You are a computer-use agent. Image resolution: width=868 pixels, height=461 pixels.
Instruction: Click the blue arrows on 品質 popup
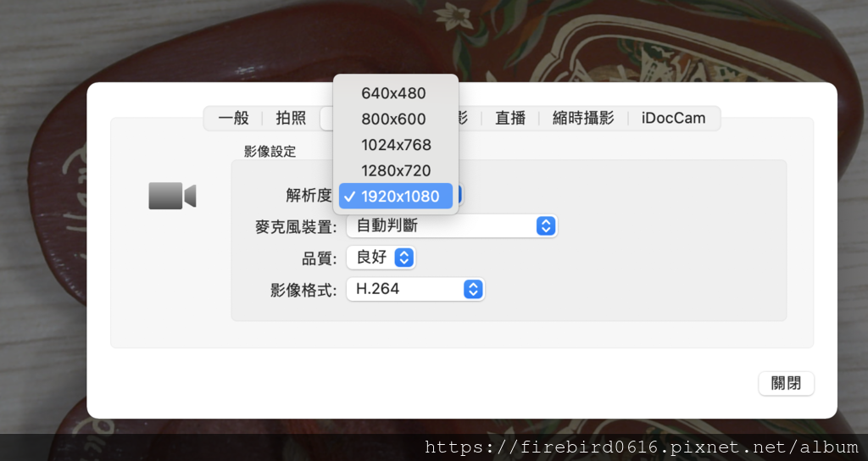[x=404, y=258]
